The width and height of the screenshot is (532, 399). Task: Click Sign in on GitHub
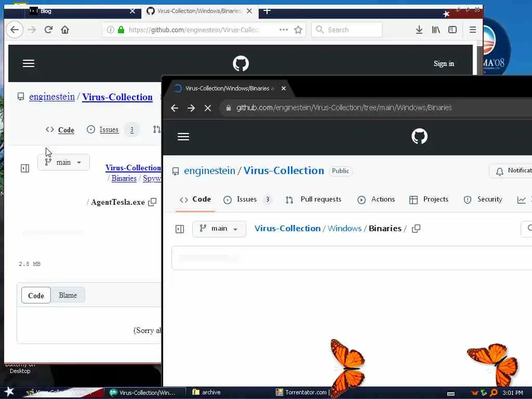[444, 63]
